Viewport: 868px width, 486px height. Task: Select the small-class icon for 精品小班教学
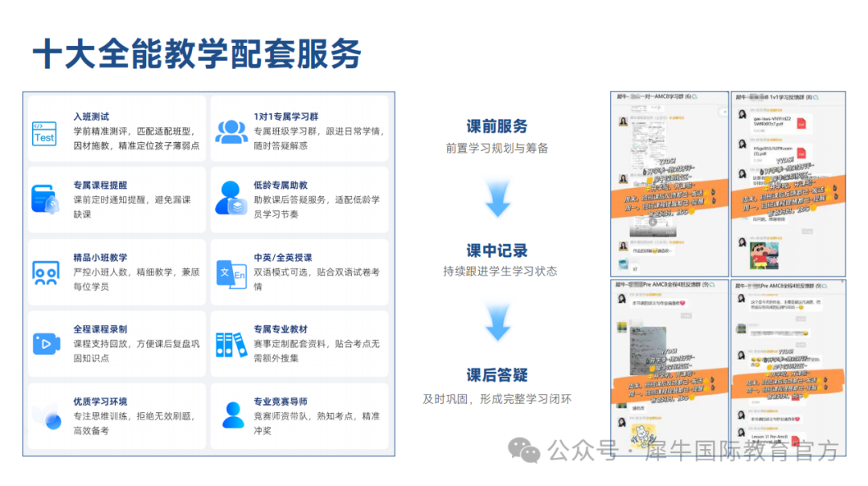click(45, 273)
